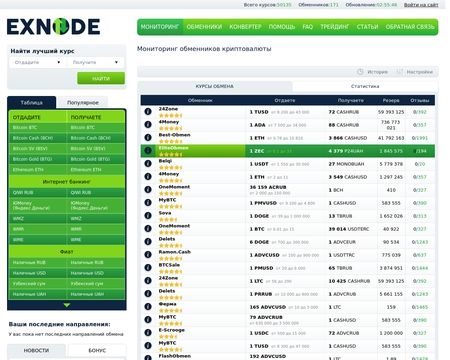Open info icon for Belqi row
The width and height of the screenshot is (450, 360).
(148, 164)
